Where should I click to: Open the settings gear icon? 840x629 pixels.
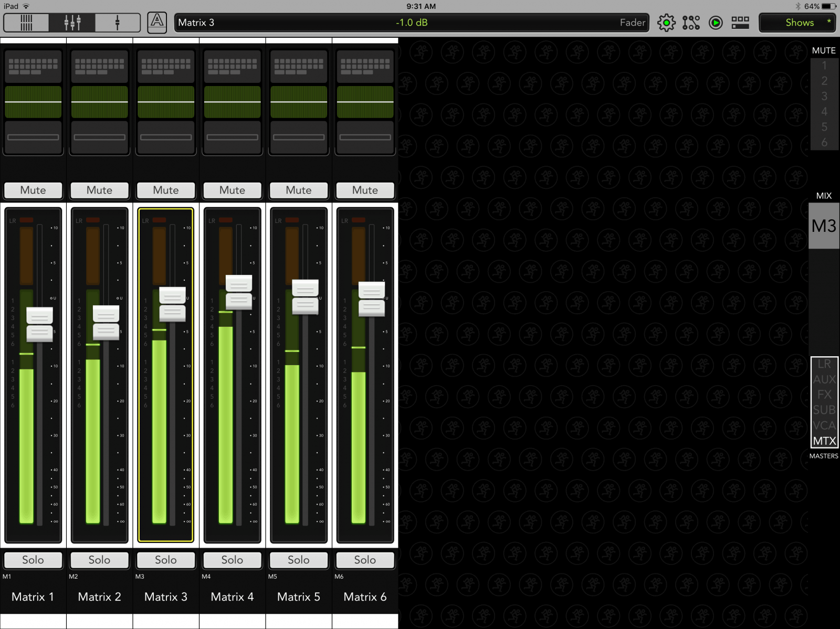[666, 23]
